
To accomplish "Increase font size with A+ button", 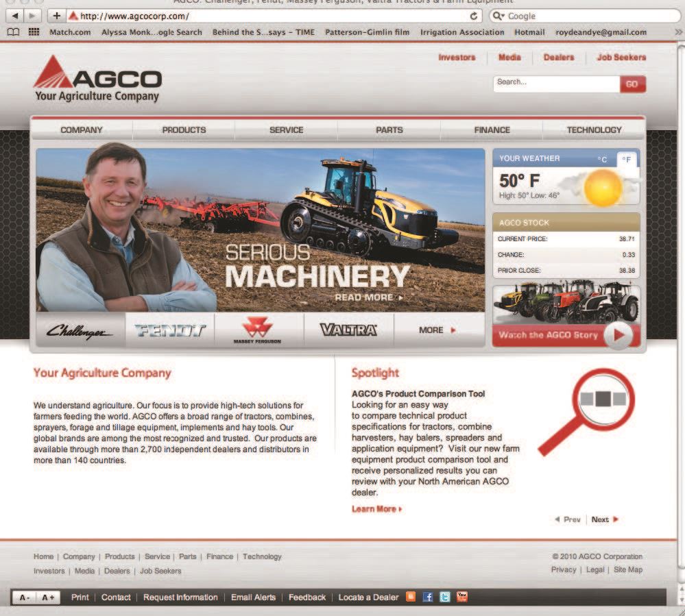I will pos(48,597).
